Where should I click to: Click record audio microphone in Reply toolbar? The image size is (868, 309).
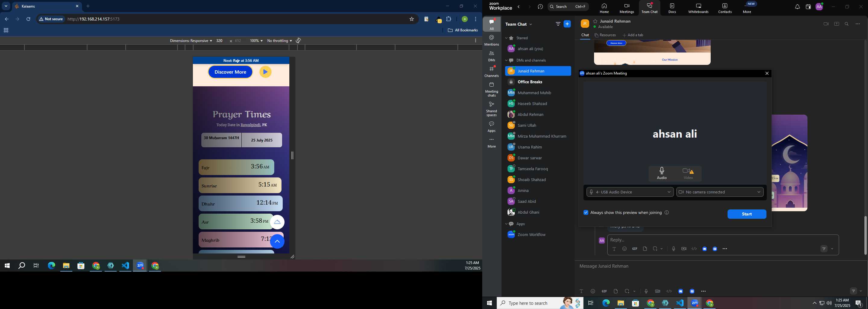673,249
